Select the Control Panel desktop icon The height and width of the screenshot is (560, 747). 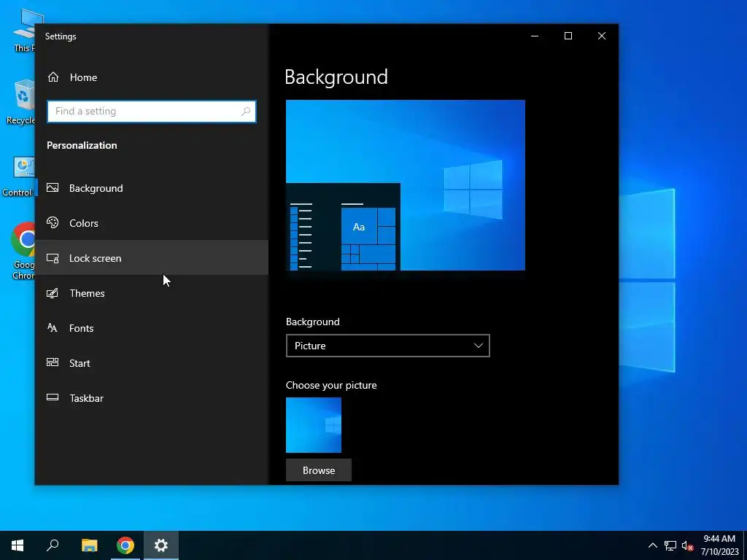(18, 176)
